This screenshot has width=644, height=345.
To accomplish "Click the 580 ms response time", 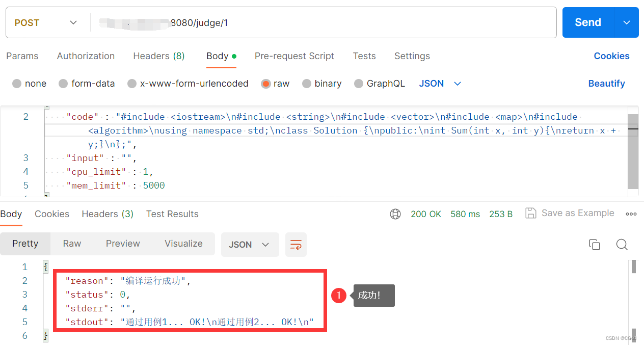I will click(x=465, y=214).
